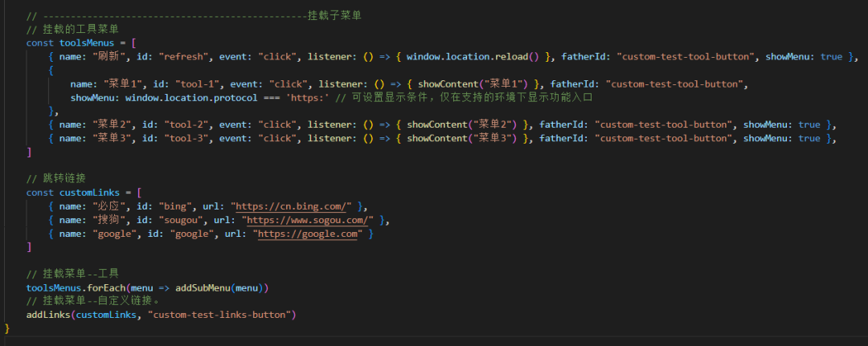The height and width of the screenshot is (346, 868).
Task: Click the addSubMenu function call
Action: coord(203,288)
